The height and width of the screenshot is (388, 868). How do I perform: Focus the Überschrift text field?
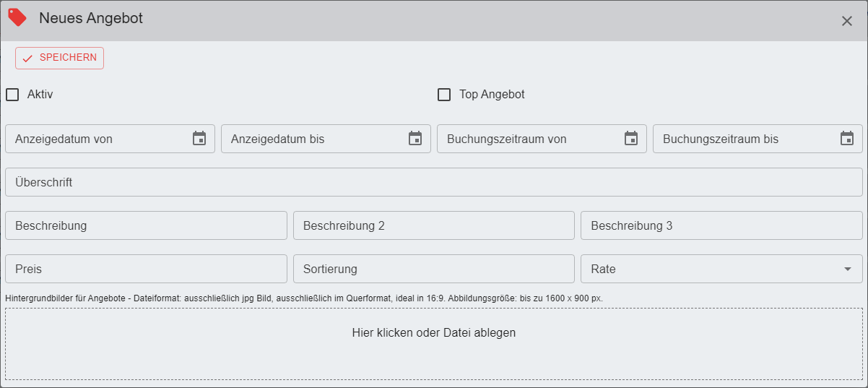coord(433,182)
